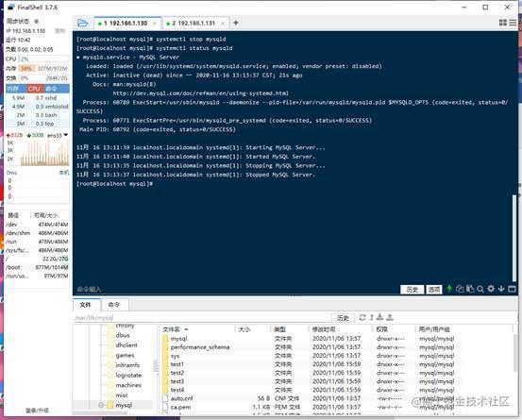The width and height of the screenshot is (522, 420).
Task: Sort by 修改时间 column header
Action: pos(341,329)
